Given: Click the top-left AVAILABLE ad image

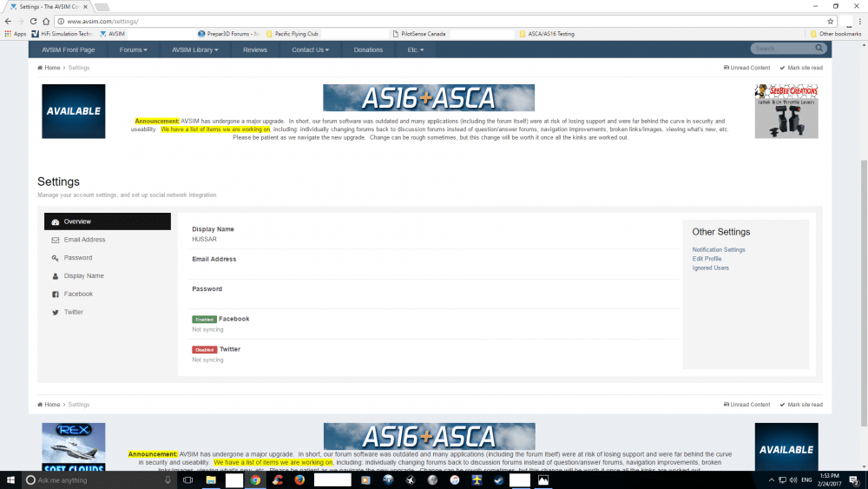Looking at the screenshot, I should pyautogui.click(x=74, y=111).
